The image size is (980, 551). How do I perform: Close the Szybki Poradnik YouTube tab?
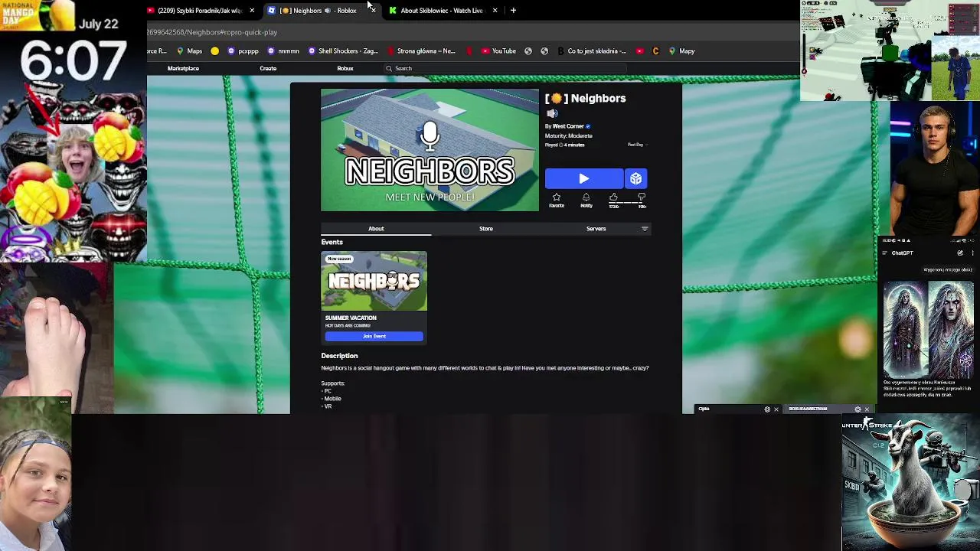coord(251,11)
